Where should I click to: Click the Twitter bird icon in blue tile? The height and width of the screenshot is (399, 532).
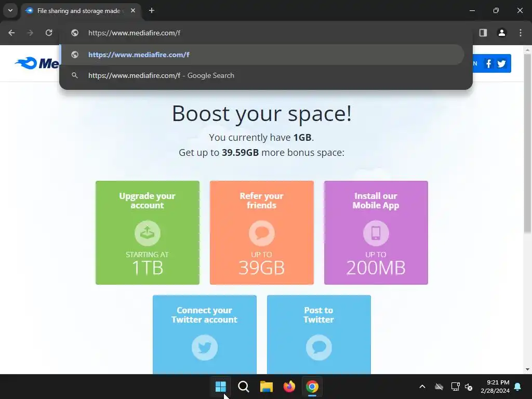(205, 348)
